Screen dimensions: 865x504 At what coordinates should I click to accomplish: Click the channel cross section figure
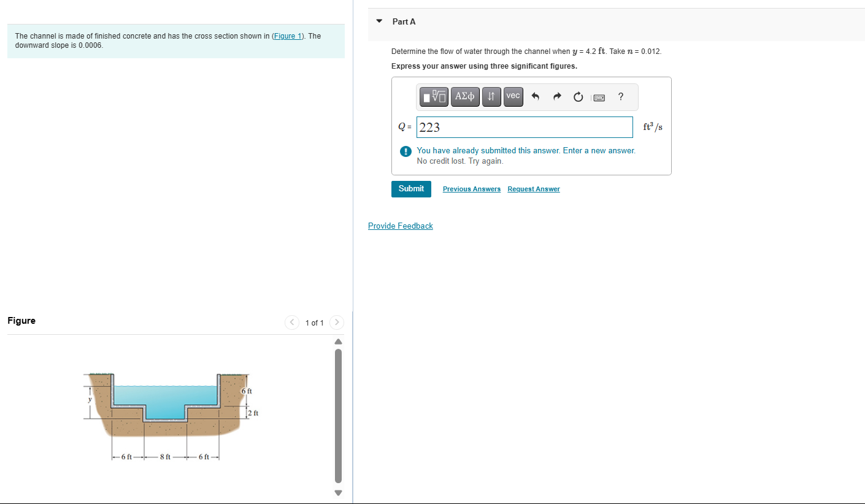point(172,417)
